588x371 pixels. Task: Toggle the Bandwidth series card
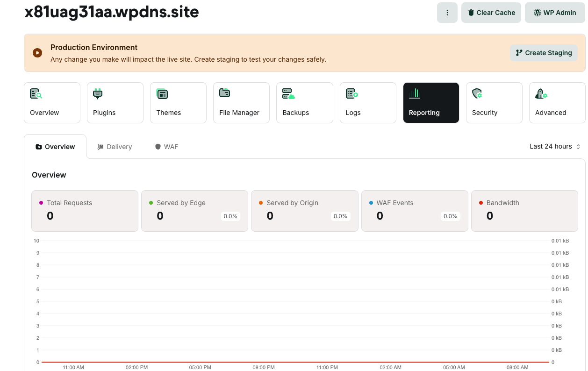[524, 211]
